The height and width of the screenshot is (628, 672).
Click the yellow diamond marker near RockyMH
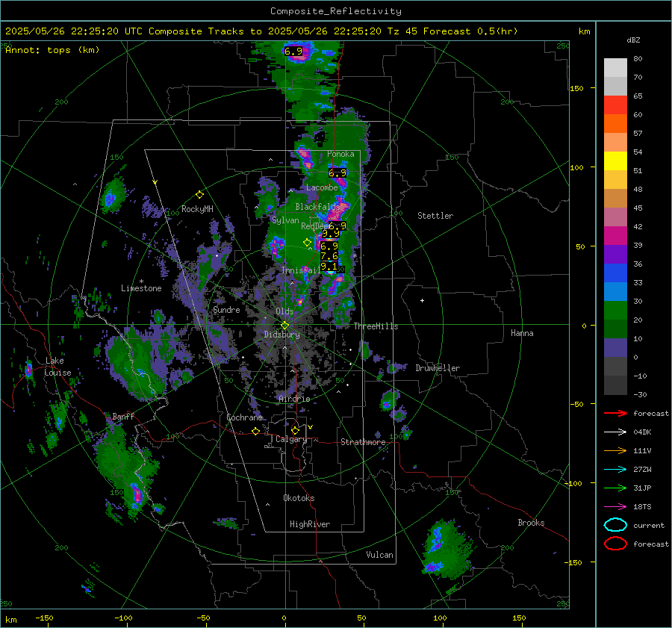pos(199,195)
